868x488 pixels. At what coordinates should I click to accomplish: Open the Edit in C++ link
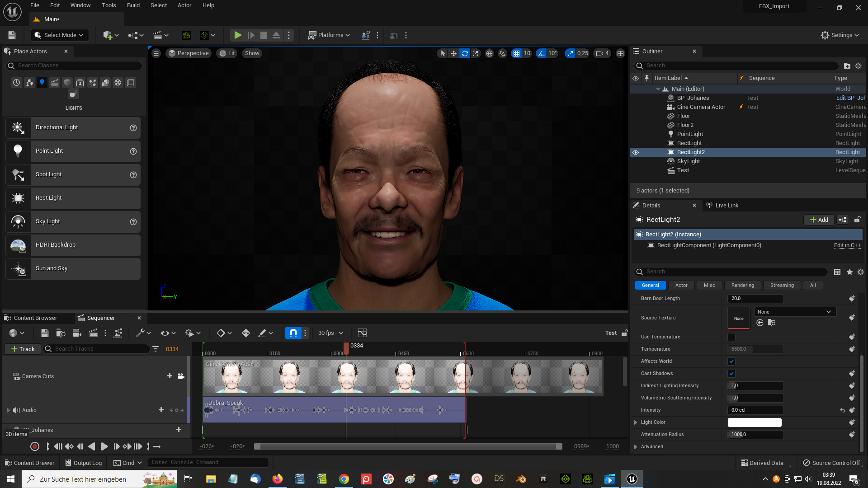coord(847,245)
